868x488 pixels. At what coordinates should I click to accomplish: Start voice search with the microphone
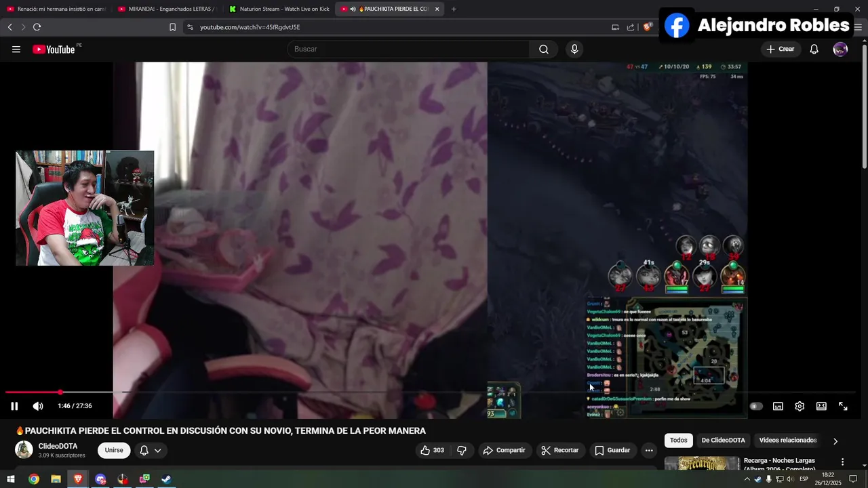574,49
